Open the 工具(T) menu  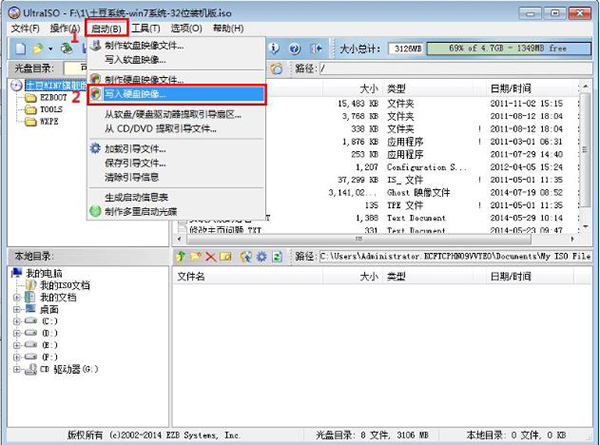coord(145,28)
